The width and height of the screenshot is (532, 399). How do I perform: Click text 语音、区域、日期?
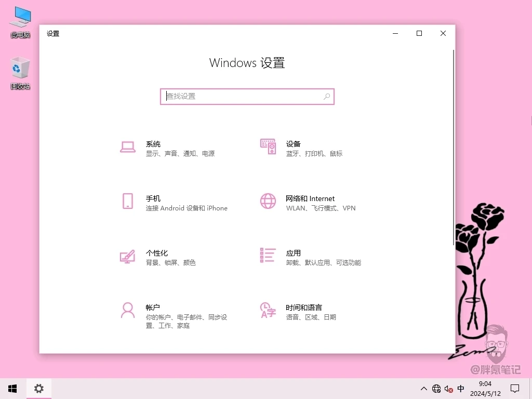(x=311, y=317)
